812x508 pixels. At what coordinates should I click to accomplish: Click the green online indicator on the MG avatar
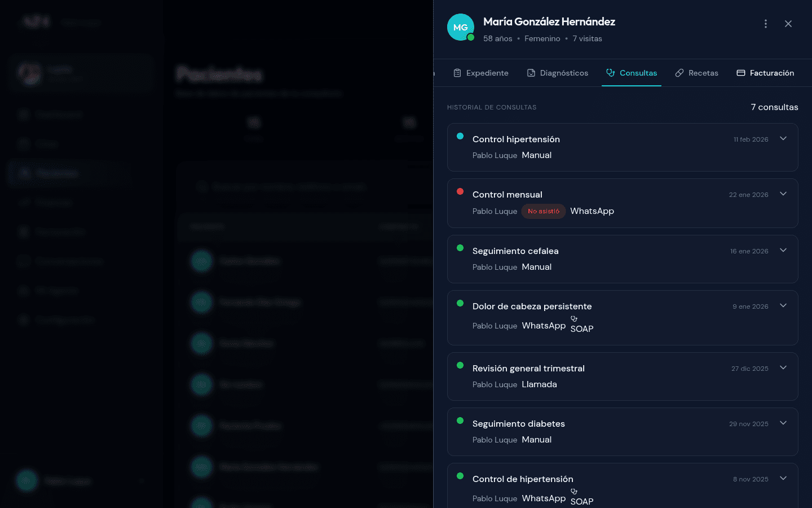470,37
